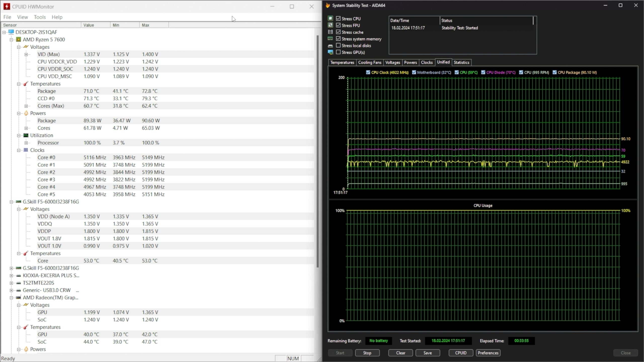Enable the Stress local disks checkbox
644x362 pixels.
pos(338,46)
